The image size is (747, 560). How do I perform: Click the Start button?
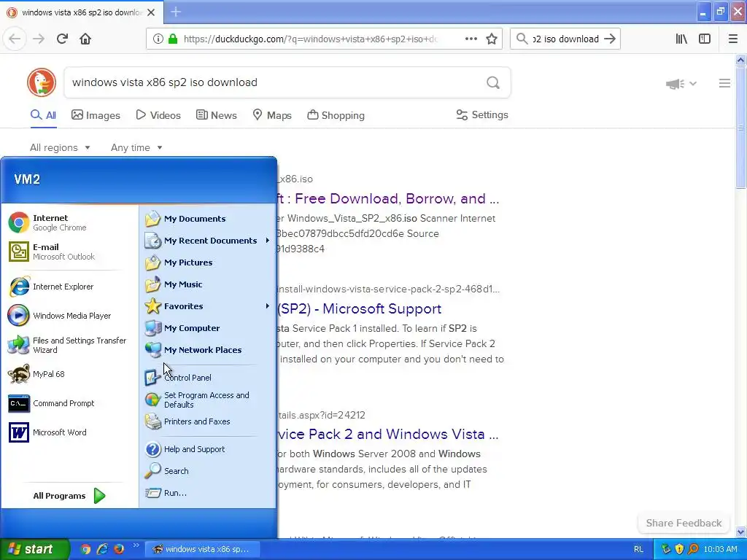pos(34,549)
